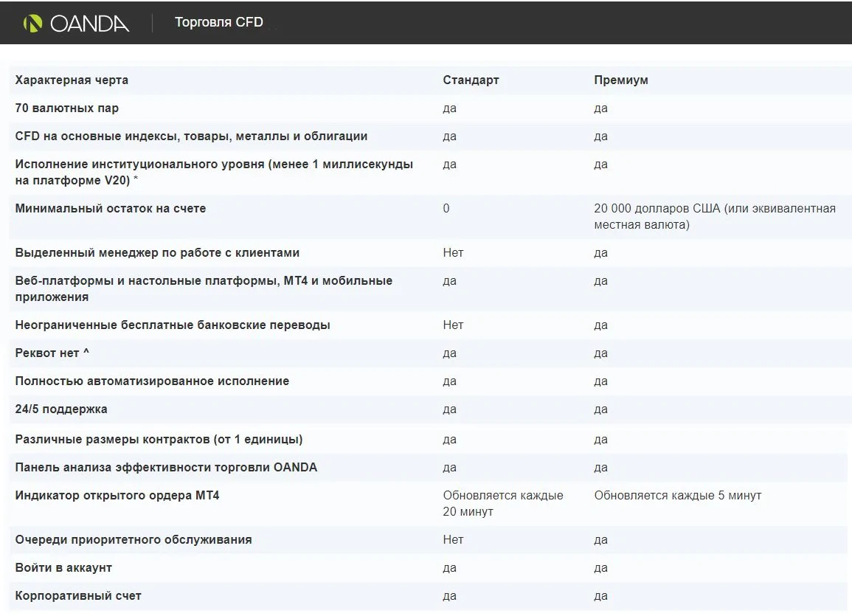Click the OANDA brand name text
The height and width of the screenshot is (616, 852).
click(90, 24)
